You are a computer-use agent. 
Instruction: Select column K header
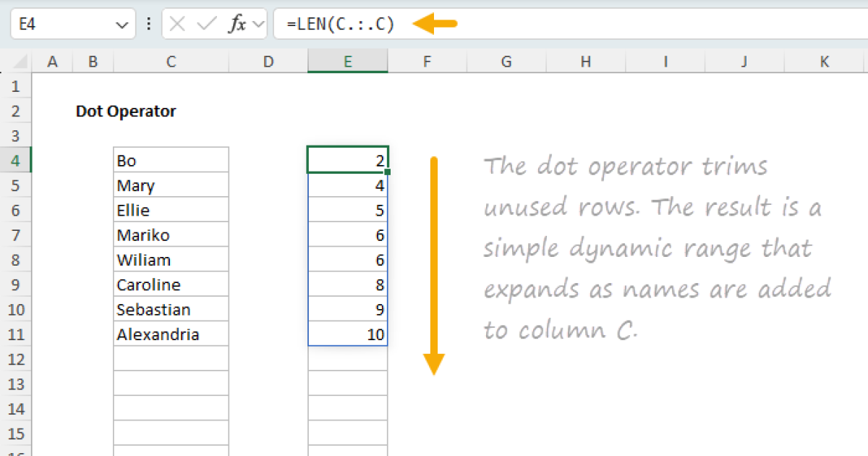(x=824, y=62)
